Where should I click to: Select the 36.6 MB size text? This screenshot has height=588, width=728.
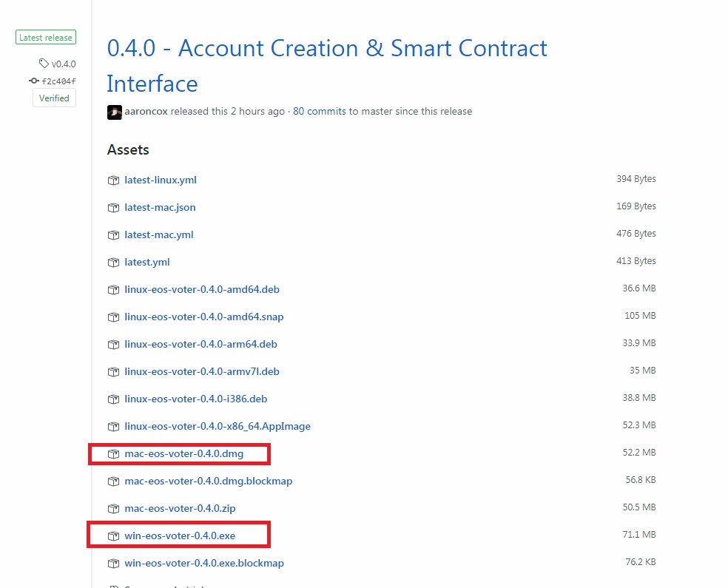[639, 288]
